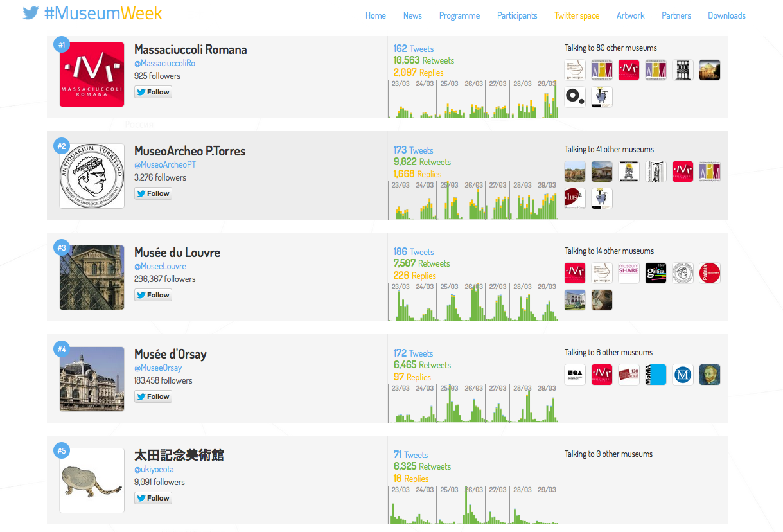The height and width of the screenshot is (532, 783).
Task: Open the Programme section
Action: pyautogui.click(x=459, y=15)
